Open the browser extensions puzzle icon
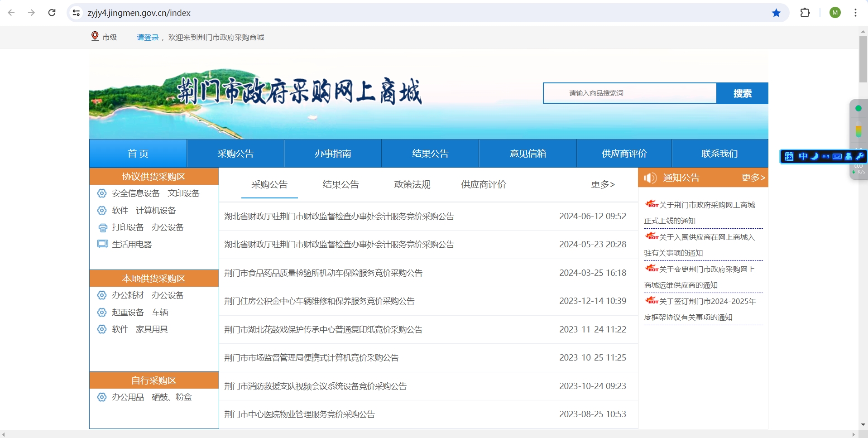 805,13
